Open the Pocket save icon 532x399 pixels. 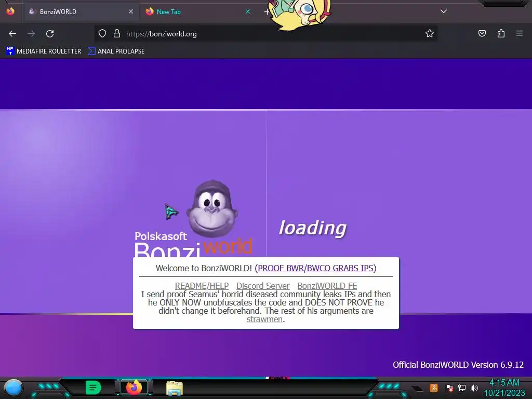pos(482,34)
